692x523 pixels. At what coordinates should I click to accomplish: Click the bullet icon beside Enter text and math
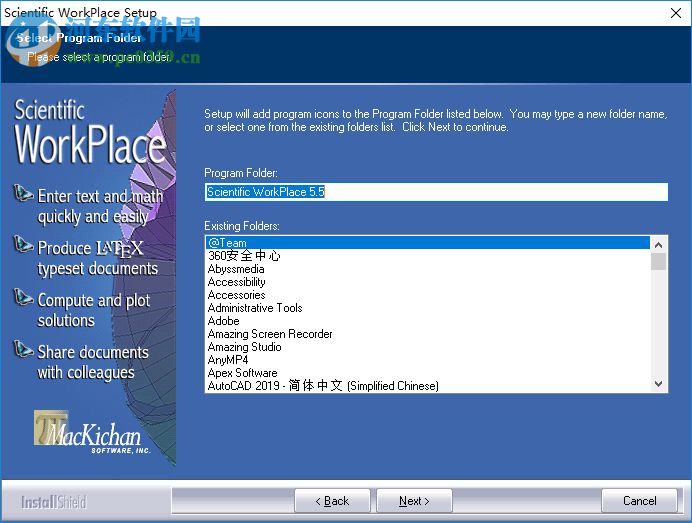point(23,193)
